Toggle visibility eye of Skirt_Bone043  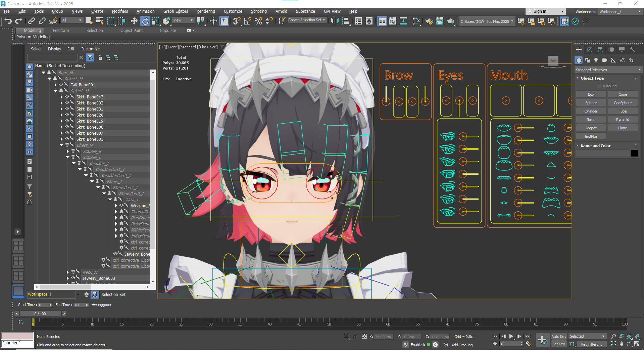tap(67, 97)
